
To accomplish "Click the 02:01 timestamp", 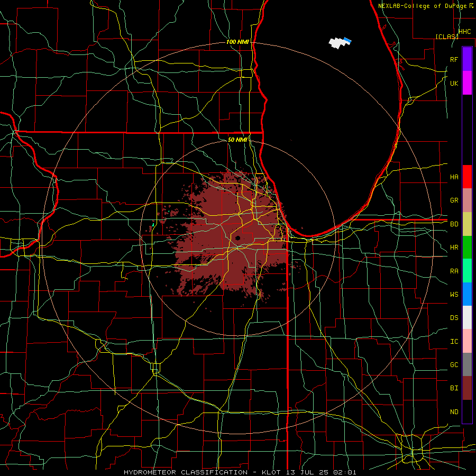I will click(345, 472).
